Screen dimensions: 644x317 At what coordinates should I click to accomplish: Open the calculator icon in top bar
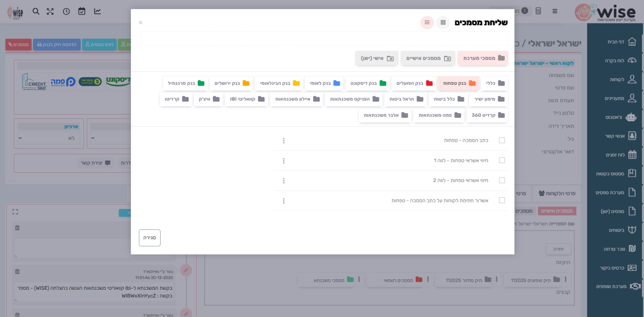coord(538,11)
